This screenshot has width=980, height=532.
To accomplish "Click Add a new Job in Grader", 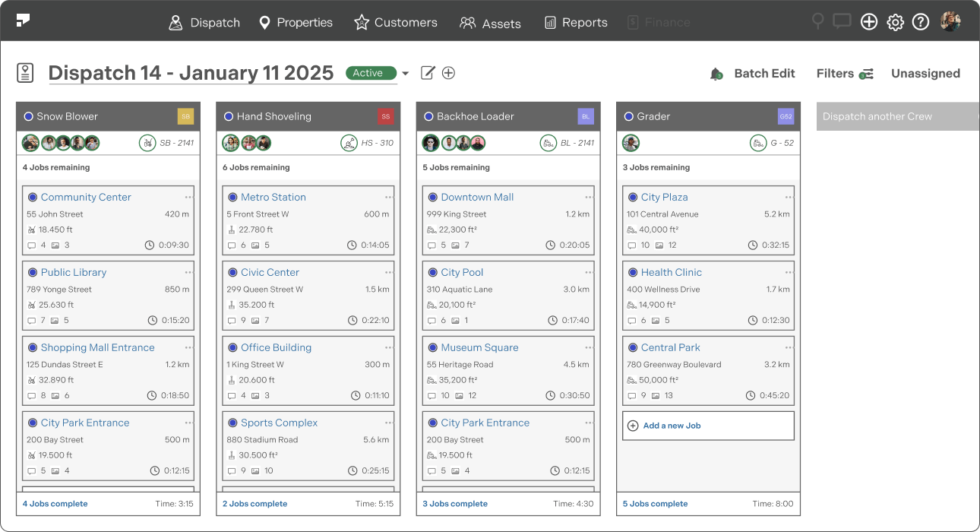I will [x=671, y=426].
